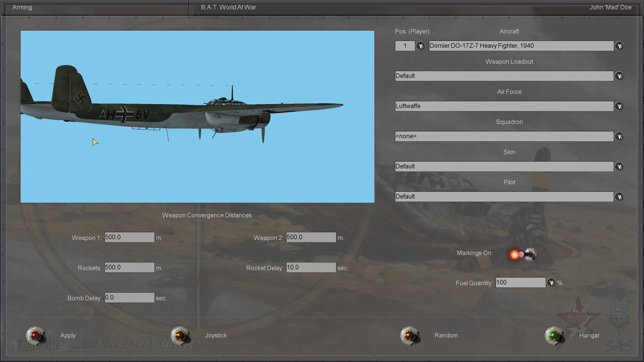Click the Bomb Delay field
The width and height of the screenshot is (644, 362).
coord(129,298)
